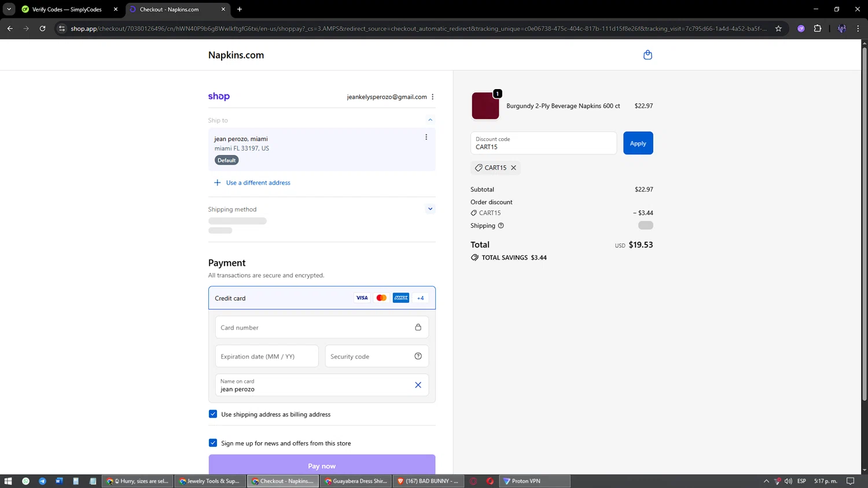Image resolution: width=868 pixels, height=488 pixels.
Task: Click the Visa card logo
Action: coord(362,298)
